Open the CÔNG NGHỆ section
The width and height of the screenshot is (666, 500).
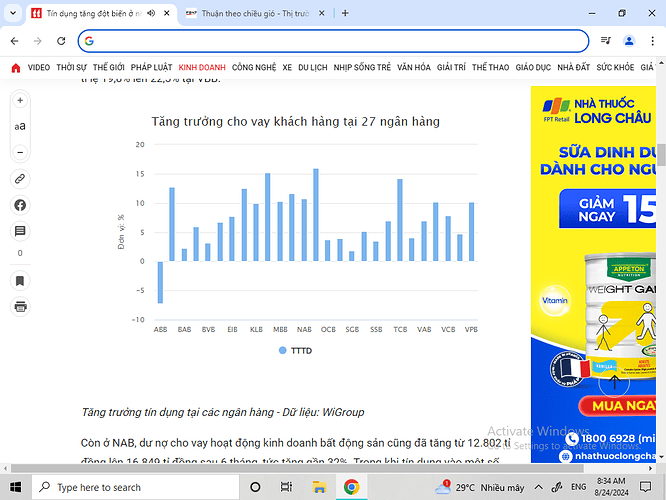(x=254, y=68)
